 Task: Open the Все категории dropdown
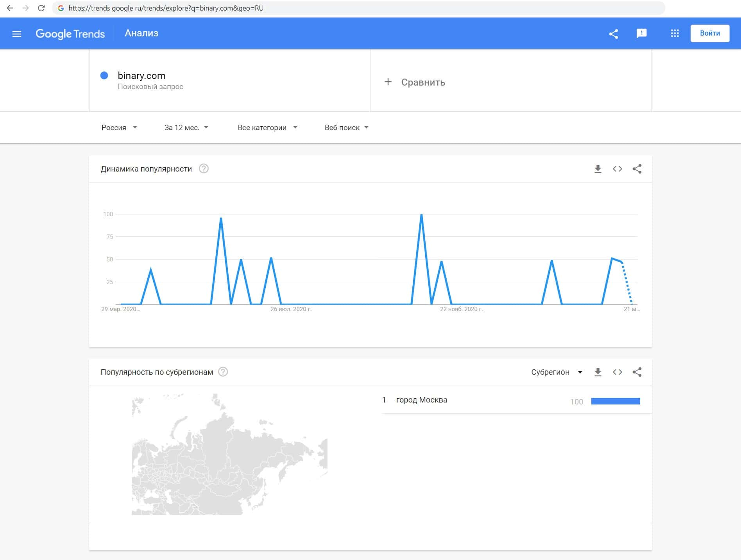point(268,127)
